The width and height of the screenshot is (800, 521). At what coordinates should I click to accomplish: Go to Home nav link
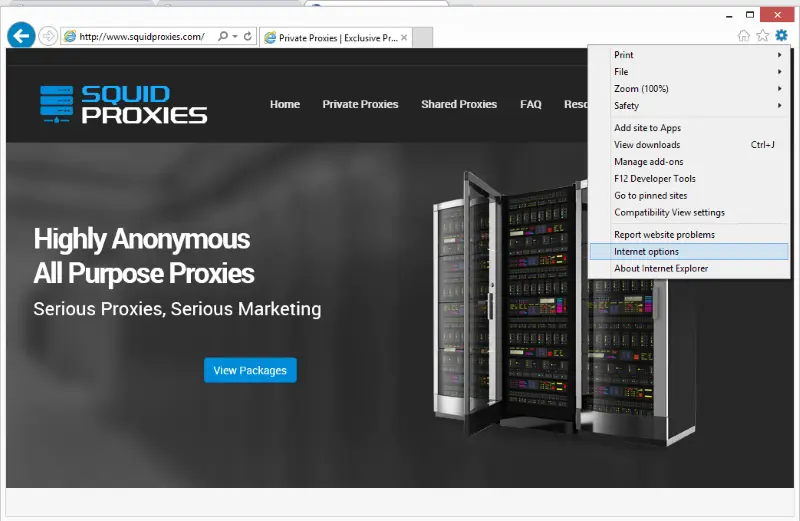[285, 104]
